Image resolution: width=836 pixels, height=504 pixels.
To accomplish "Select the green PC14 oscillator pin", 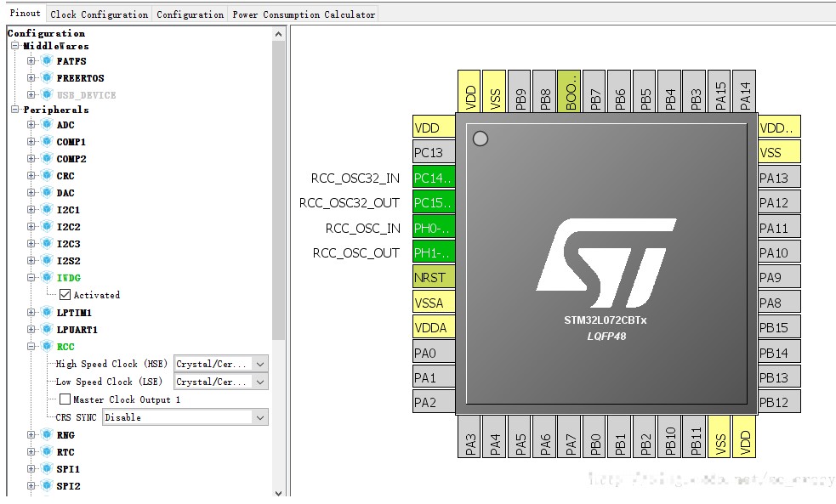I will click(x=434, y=178).
